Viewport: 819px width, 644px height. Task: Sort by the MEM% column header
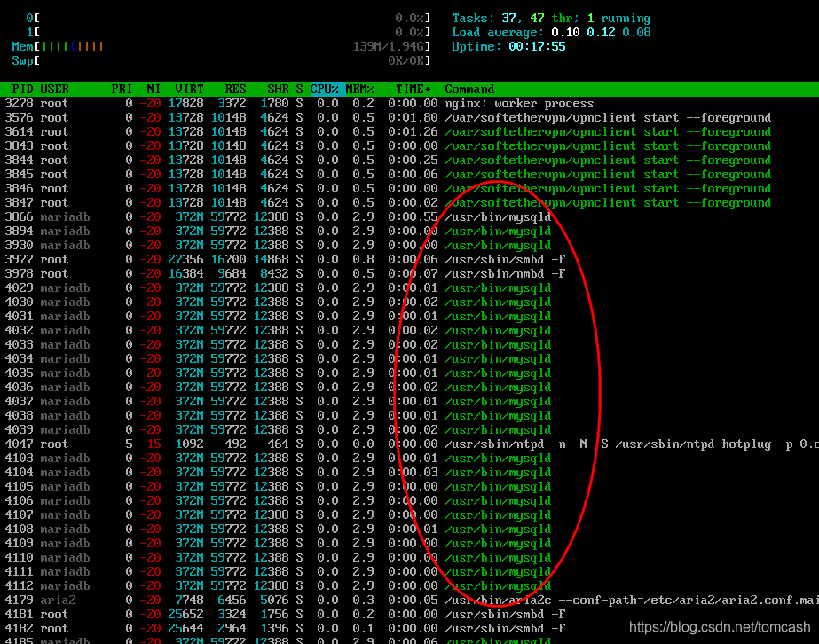coord(360,90)
